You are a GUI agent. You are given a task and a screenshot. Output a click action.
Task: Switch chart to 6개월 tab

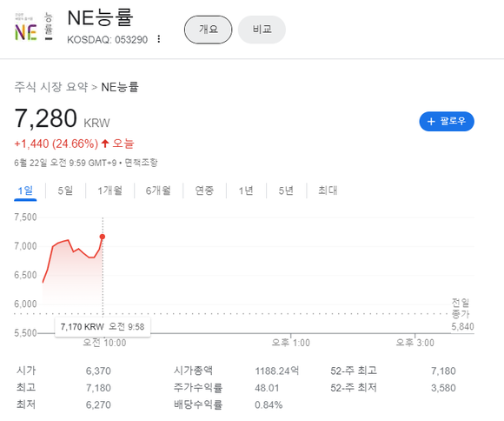[158, 190]
